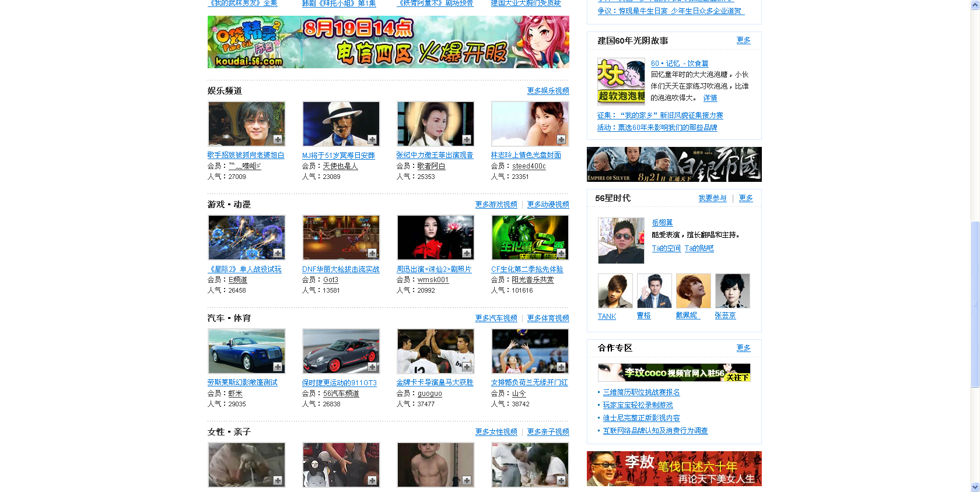
Task: Visit Ta的贴吧 for 岳翎翼
Action: (x=699, y=248)
